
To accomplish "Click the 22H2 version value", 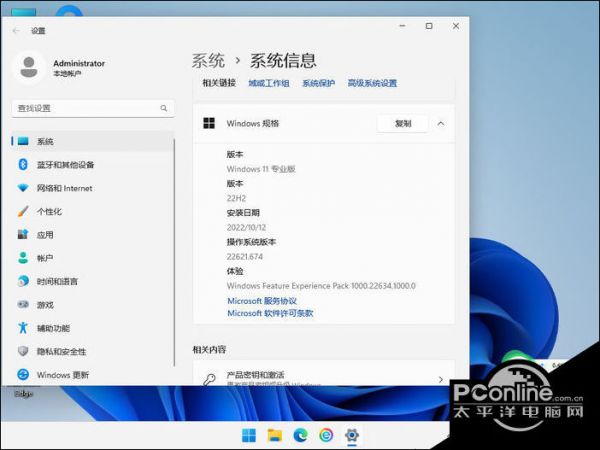I will pos(236,198).
